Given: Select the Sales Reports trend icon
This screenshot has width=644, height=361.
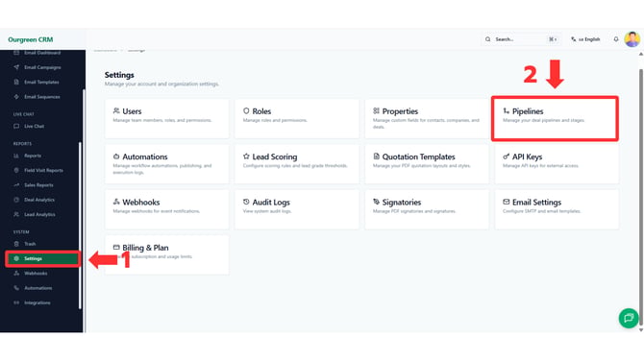Looking at the screenshot, I should point(16,185).
